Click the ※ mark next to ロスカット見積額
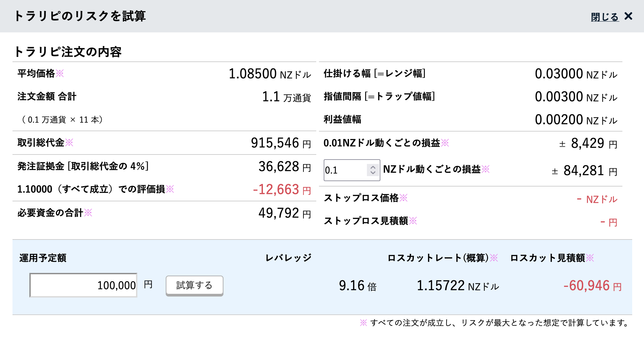The width and height of the screenshot is (644, 338). point(590,258)
